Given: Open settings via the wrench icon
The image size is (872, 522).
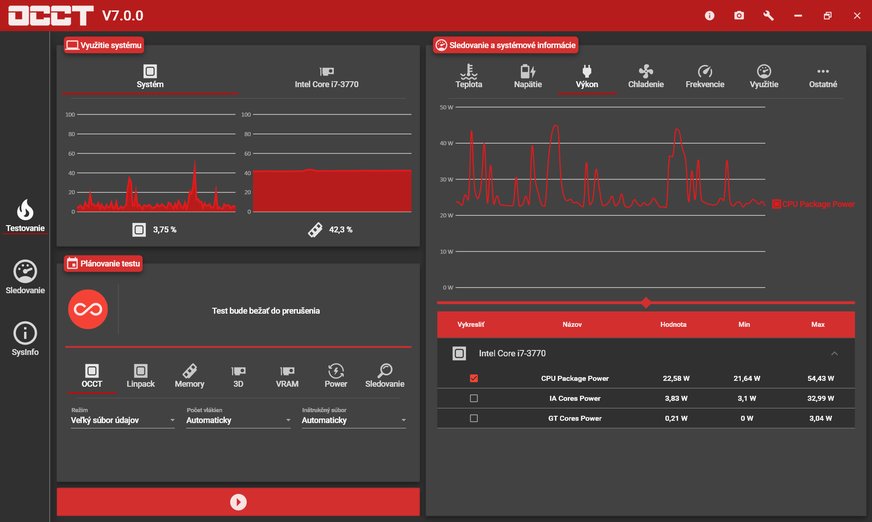Looking at the screenshot, I should coord(768,16).
